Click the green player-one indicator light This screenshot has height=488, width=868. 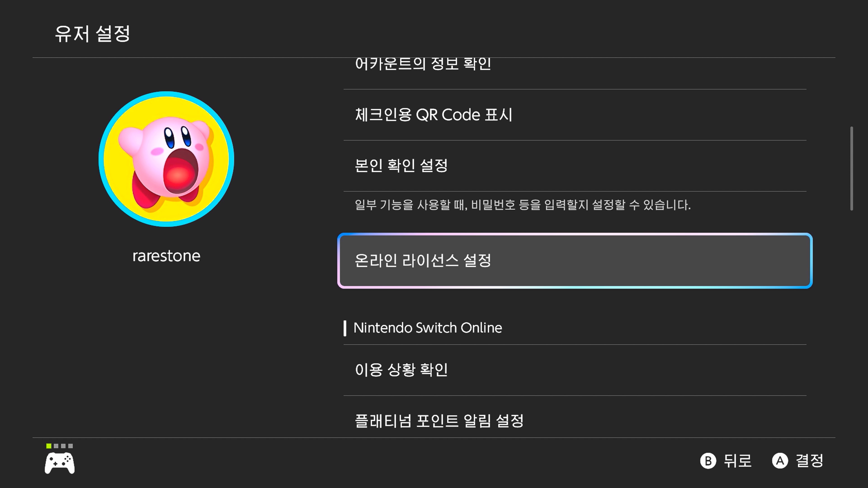coord(49,446)
